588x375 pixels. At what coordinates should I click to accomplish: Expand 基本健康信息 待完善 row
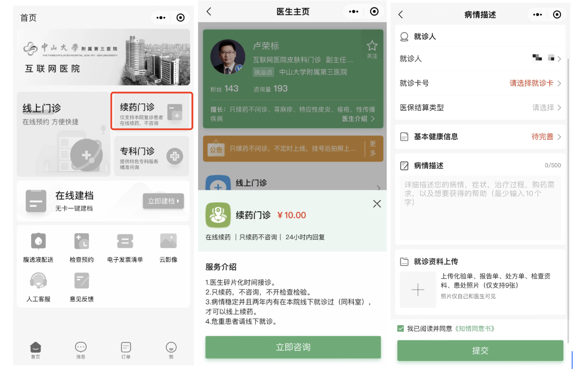coord(480,137)
